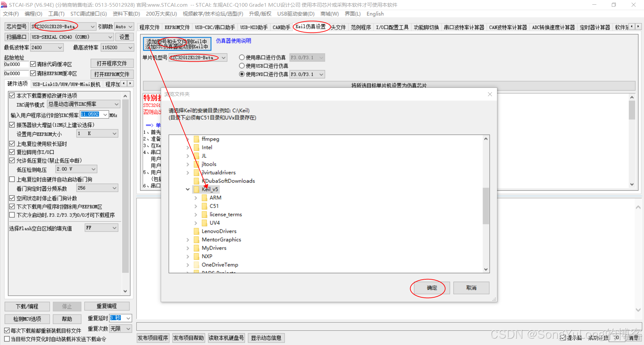This screenshot has height=345, width=644.
Task: Click the OneDriveTemp folder icon
Action: [x=197, y=265]
